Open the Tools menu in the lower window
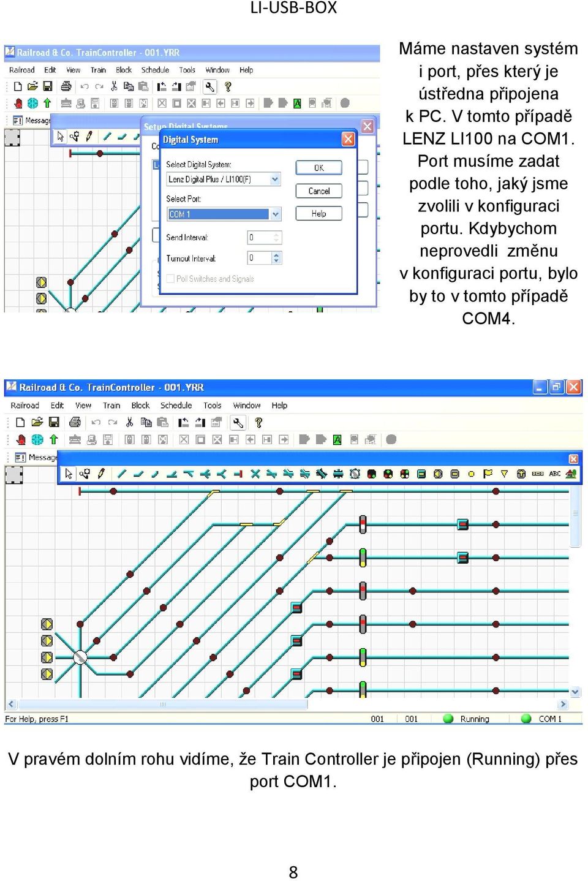This screenshot has width=588, height=881. (x=213, y=406)
